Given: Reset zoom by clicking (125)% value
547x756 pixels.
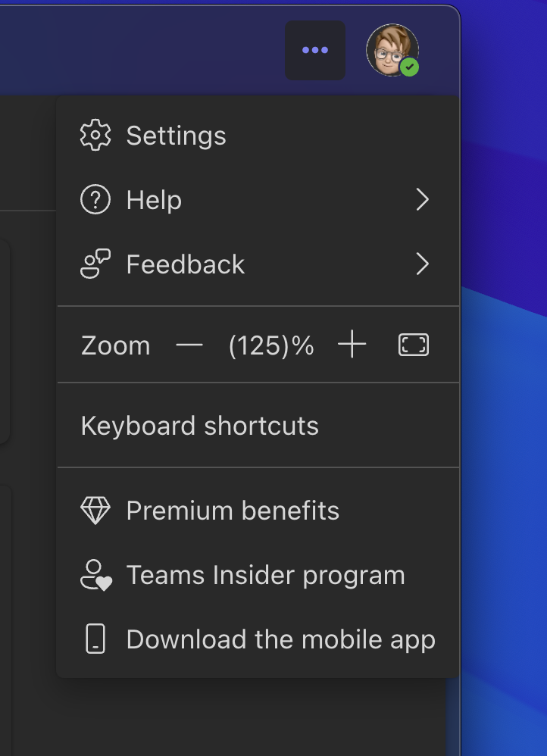Looking at the screenshot, I should pyautogui.click(x=271, y=345).
